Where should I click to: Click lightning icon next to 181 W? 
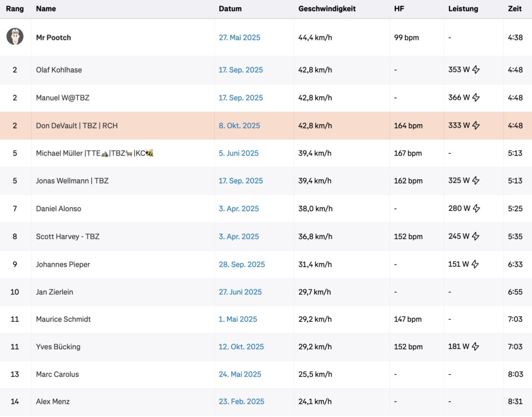(476, 347)
